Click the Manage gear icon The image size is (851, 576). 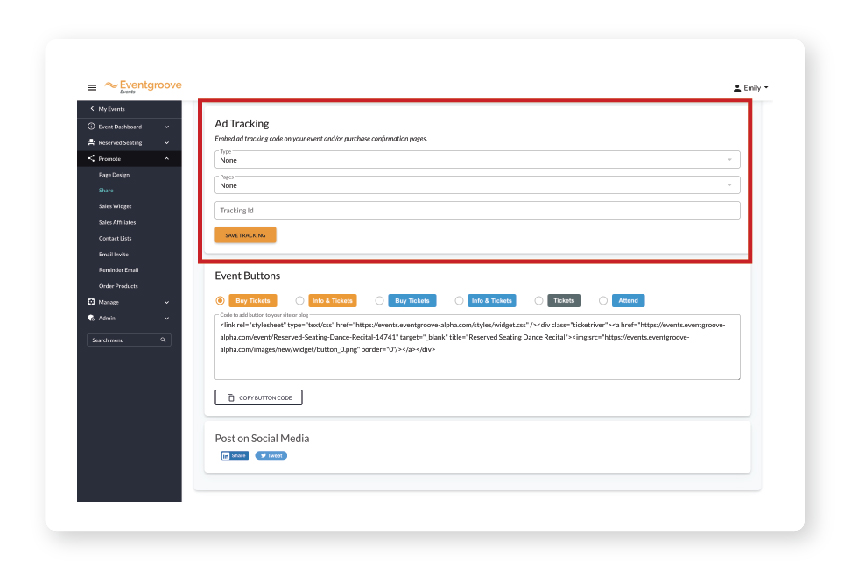tap(91, 302)
